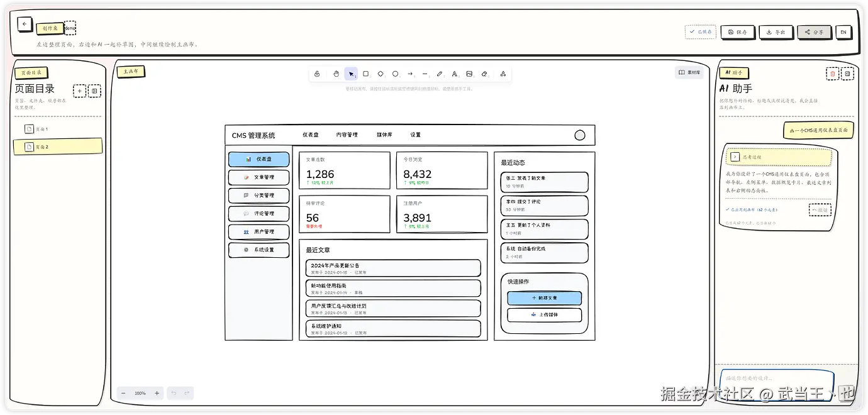Select the Ellipse shape tool
The image size is (868, 415).
coord(395,74)
